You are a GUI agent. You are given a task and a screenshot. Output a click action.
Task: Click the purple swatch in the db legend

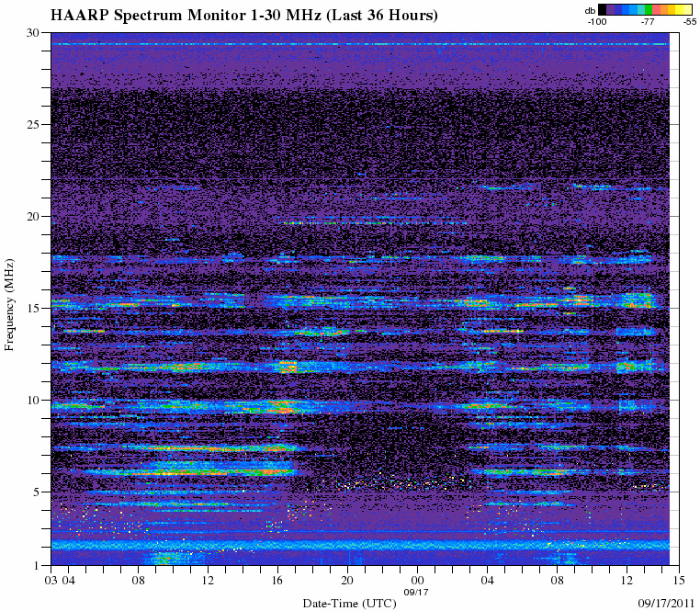[610, 9]
